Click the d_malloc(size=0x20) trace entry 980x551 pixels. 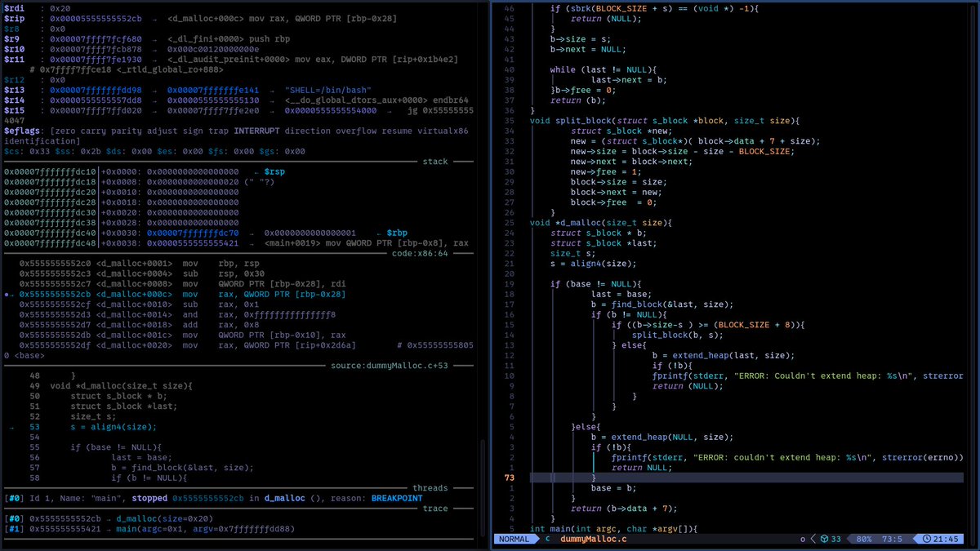[x=165, y=518]
